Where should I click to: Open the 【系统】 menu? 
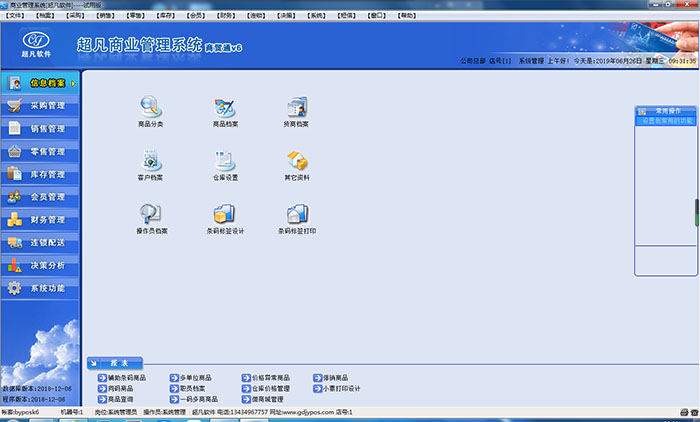click(x=317, y=16)
